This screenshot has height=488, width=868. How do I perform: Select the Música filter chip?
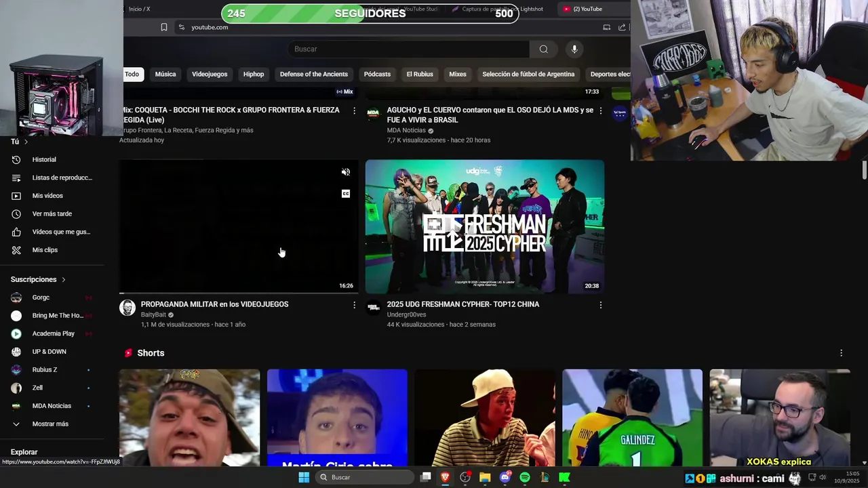[x=165, y=74]
